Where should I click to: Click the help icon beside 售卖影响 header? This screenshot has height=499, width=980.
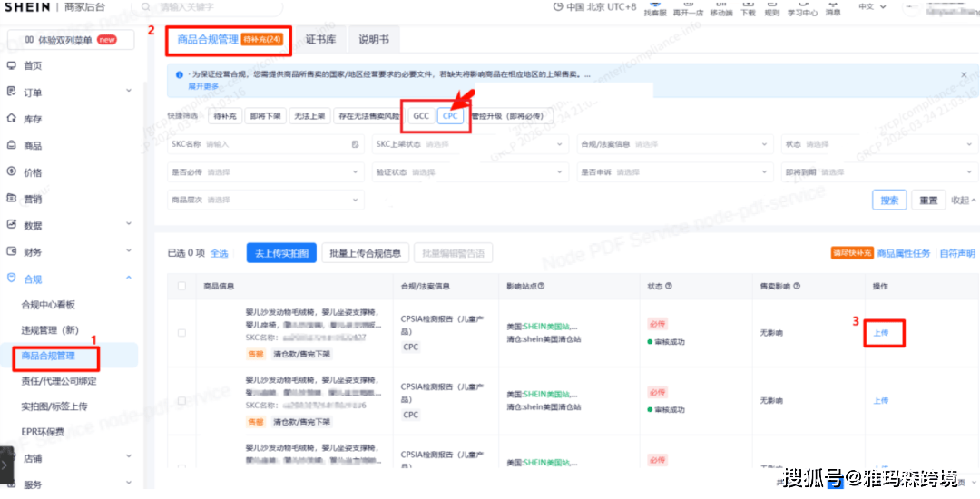[x=797, y=286]
